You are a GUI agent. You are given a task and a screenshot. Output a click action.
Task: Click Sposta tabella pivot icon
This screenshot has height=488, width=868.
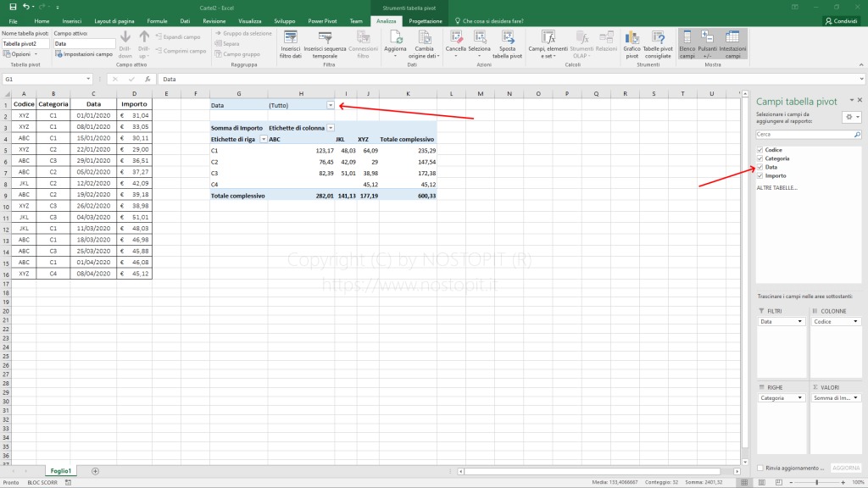(508, 37)
